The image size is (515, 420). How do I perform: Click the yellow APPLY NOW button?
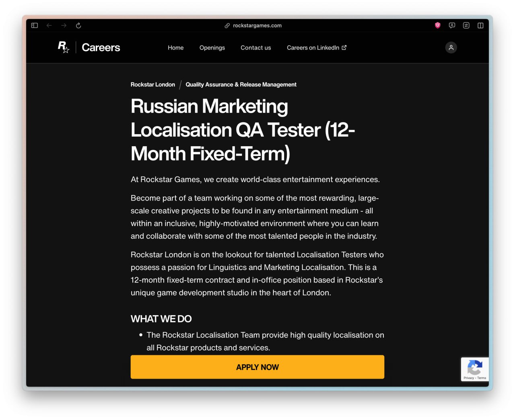click(x=257, y=367)
